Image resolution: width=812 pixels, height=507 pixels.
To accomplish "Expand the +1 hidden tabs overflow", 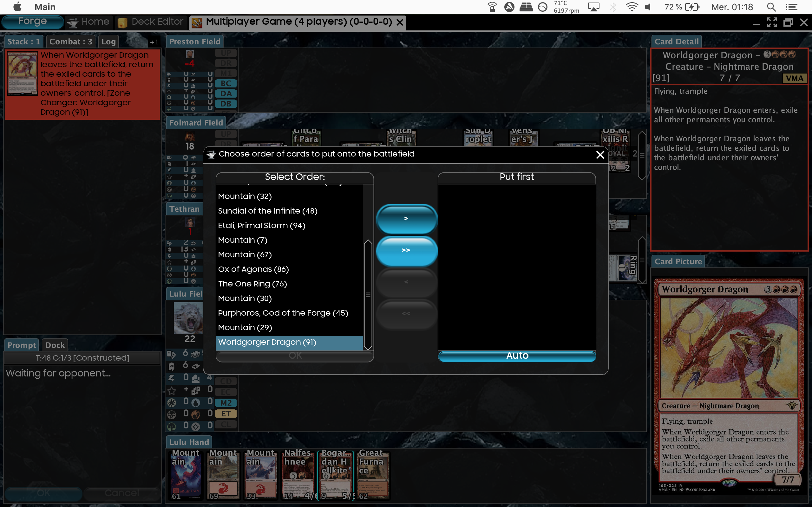I will pos(154,42).
